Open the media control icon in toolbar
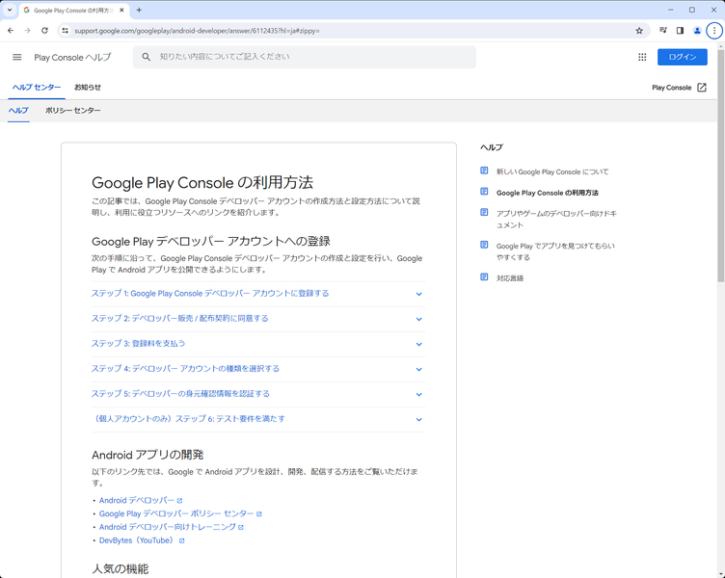Image resolution: width=725 pixels, height=578 pixels. pos(663,31)
